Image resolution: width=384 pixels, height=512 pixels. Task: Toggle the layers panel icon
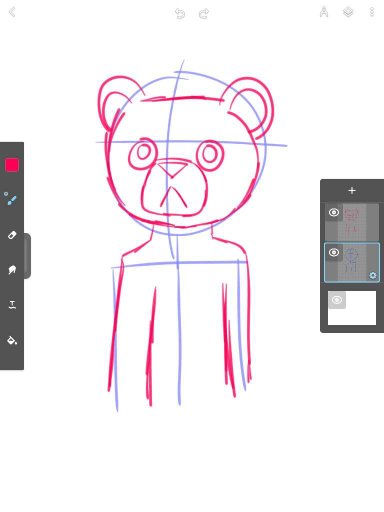click(348, 12)
